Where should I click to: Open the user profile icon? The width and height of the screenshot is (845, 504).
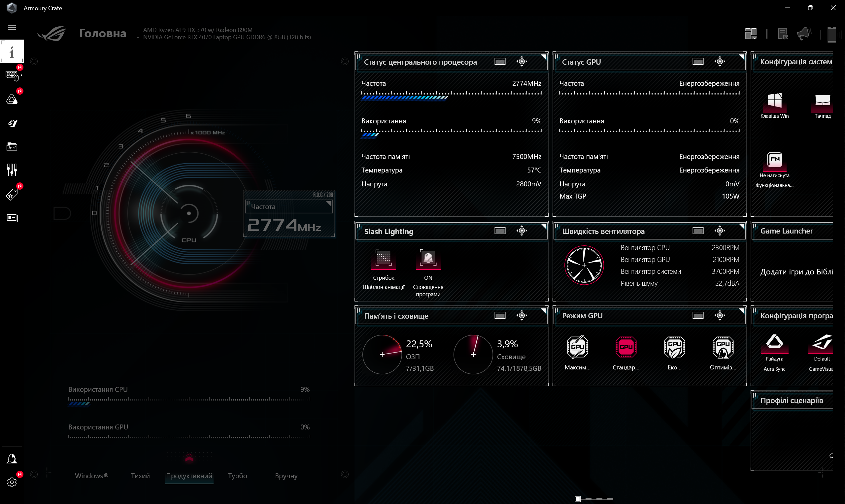12,458
